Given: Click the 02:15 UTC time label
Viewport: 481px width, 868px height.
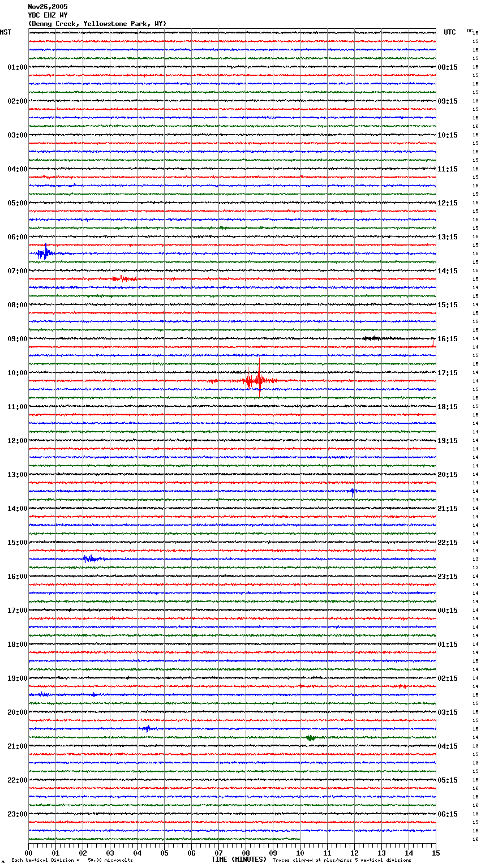Looking at the screenshot, I should click(448, 678).
